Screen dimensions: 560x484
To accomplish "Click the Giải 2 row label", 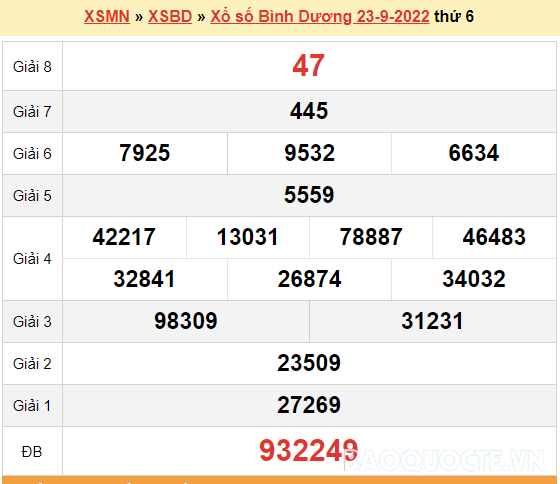I will [32, 364].
